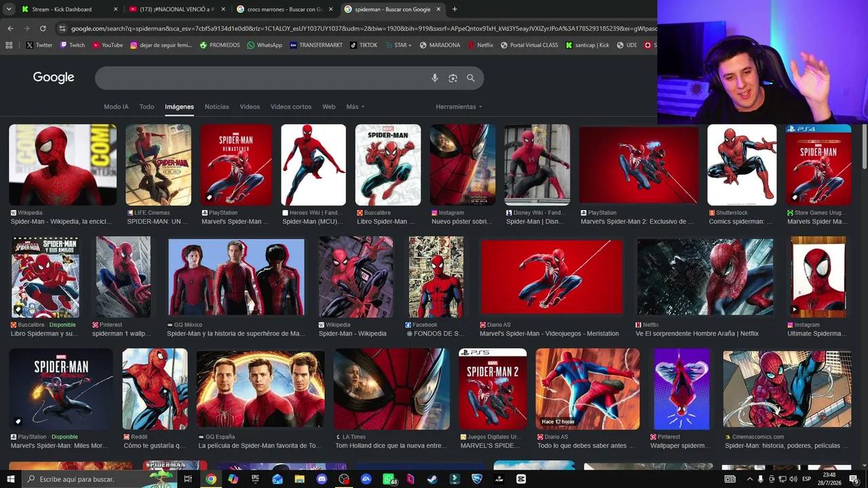Open the TRANSFERMARKT bookmark
Viewport: 868px width, 488px height.
click(x=316, y=45)
